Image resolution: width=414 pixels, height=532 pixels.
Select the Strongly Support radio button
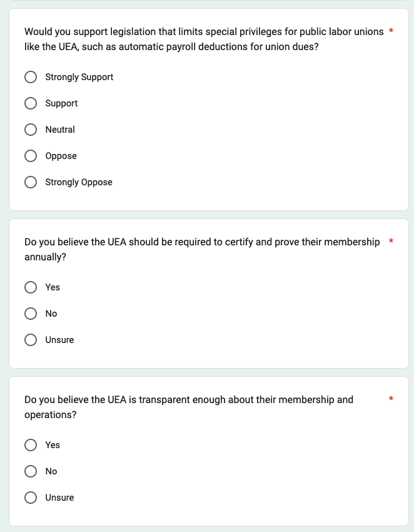tap(31, 77)
